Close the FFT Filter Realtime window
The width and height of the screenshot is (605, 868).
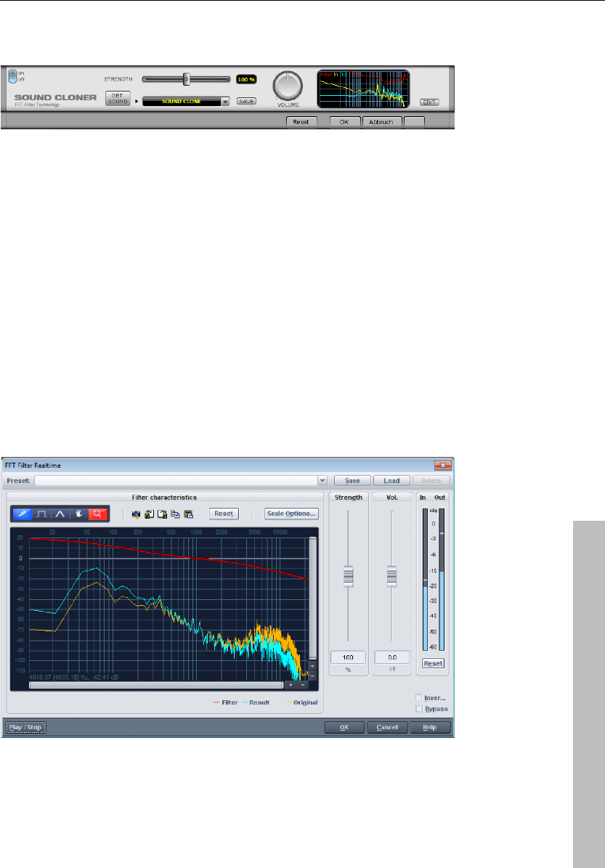(443, 465)
